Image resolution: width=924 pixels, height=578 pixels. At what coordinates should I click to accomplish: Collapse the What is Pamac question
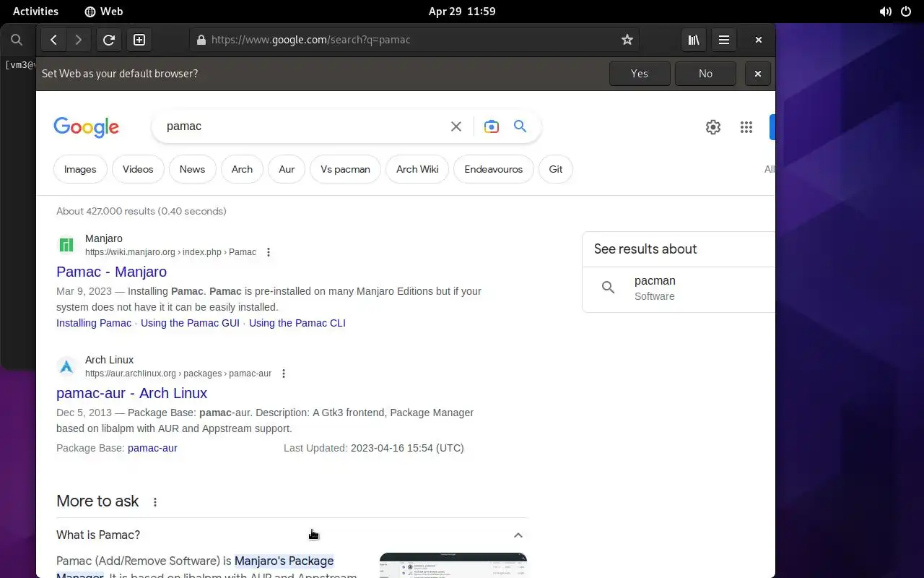518,535
